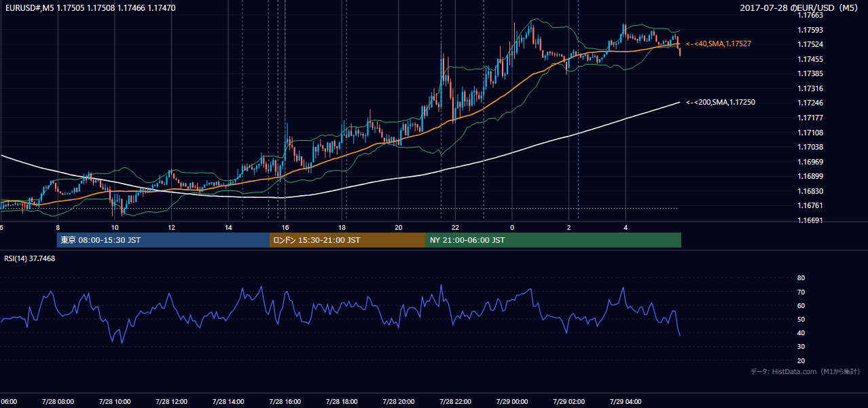Click bottom date label 7/28 10:00
This screenshot has width=868, height=408.
pyautogui.click(x=114, y=402)
